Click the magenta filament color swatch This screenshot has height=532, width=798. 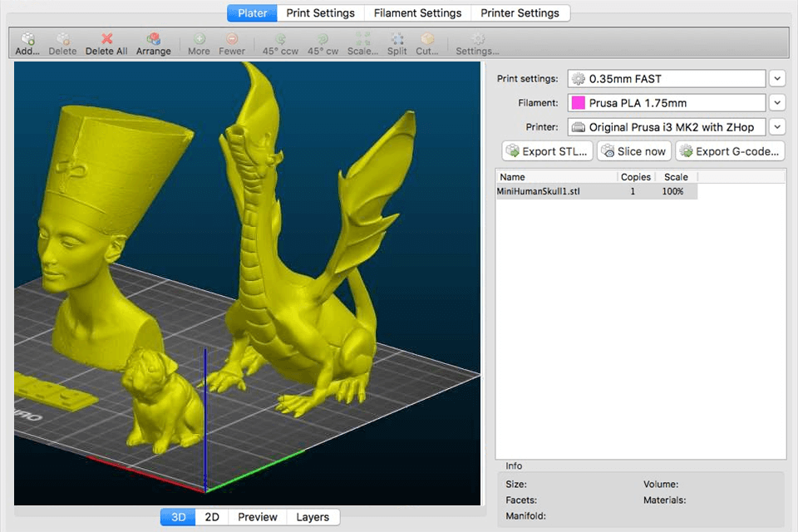[579, 103]
